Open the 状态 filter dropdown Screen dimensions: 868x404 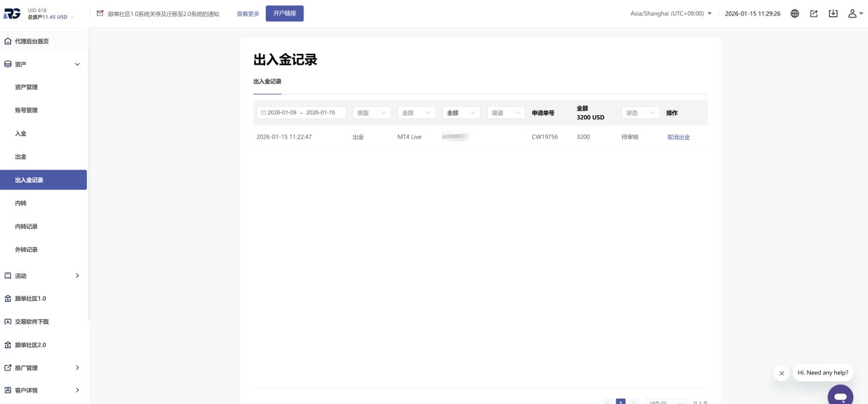(x=641, y=113)
